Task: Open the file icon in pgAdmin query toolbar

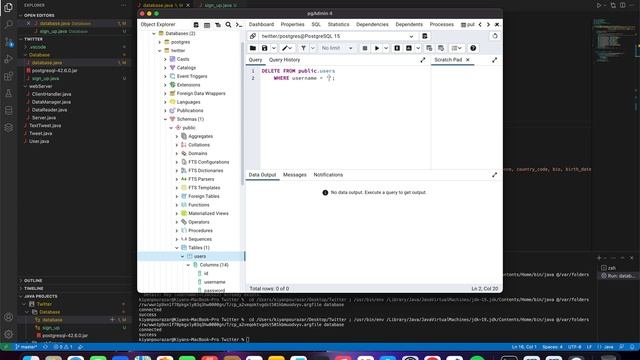Action: click(x=253, y=48)
